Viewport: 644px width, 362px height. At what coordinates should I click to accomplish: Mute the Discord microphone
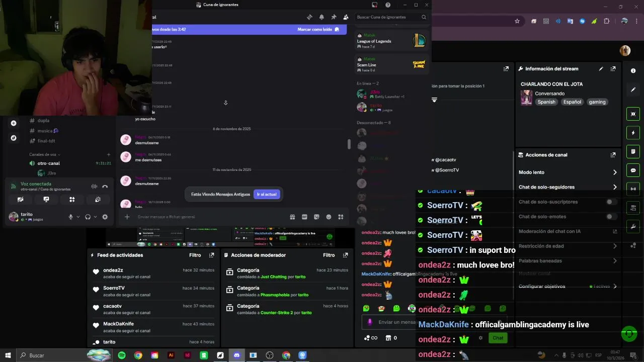click(x=71, y=217)
